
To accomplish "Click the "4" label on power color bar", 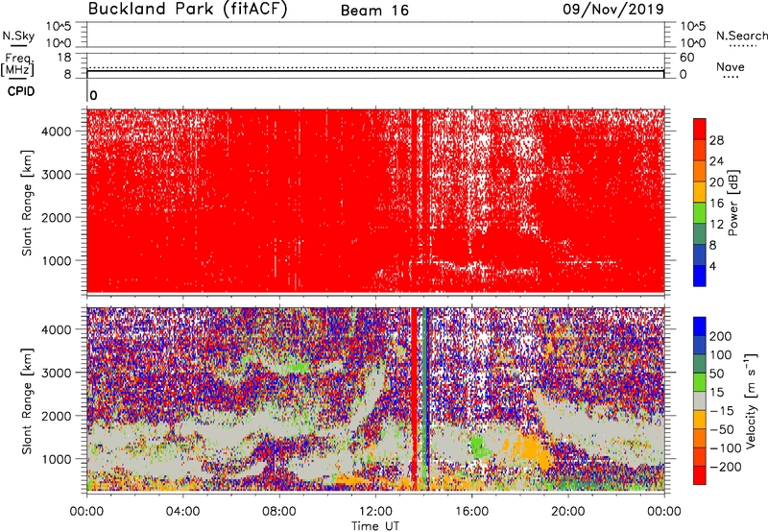I will [x=712, y=266].
